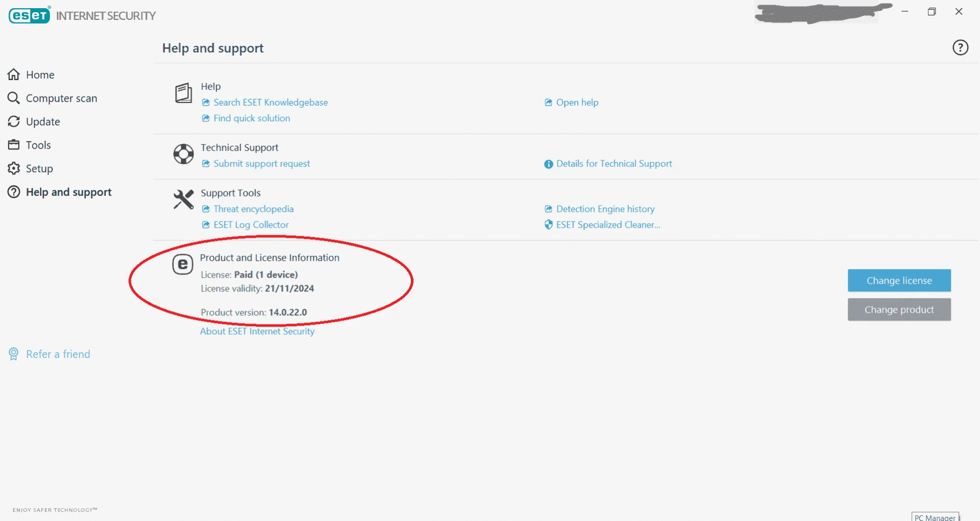Open ESET Specialized Cleaner link

click(x=608, y=225)
